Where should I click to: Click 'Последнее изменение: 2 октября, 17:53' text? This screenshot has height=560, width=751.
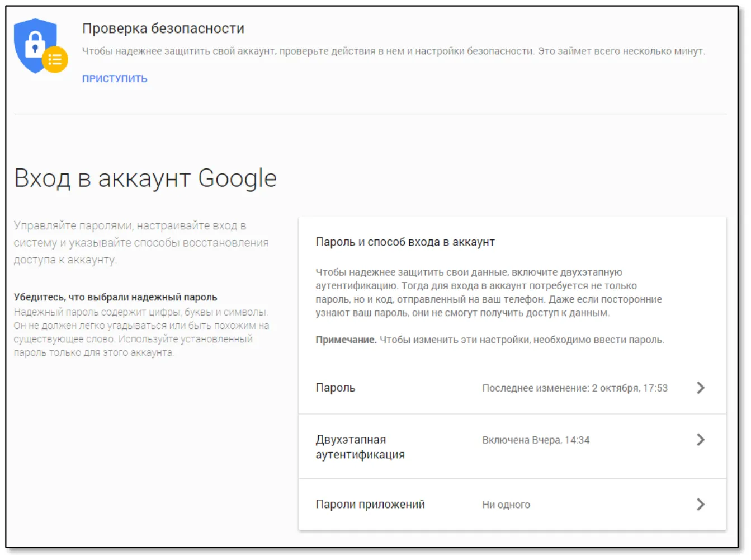(575, 388)
